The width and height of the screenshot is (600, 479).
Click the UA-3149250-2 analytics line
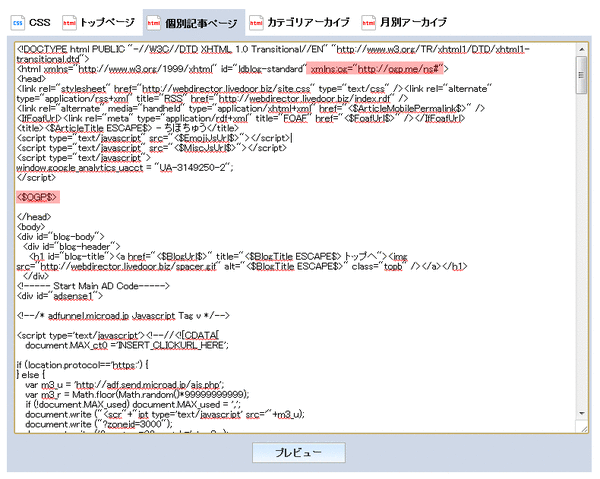tap(125, 168)
